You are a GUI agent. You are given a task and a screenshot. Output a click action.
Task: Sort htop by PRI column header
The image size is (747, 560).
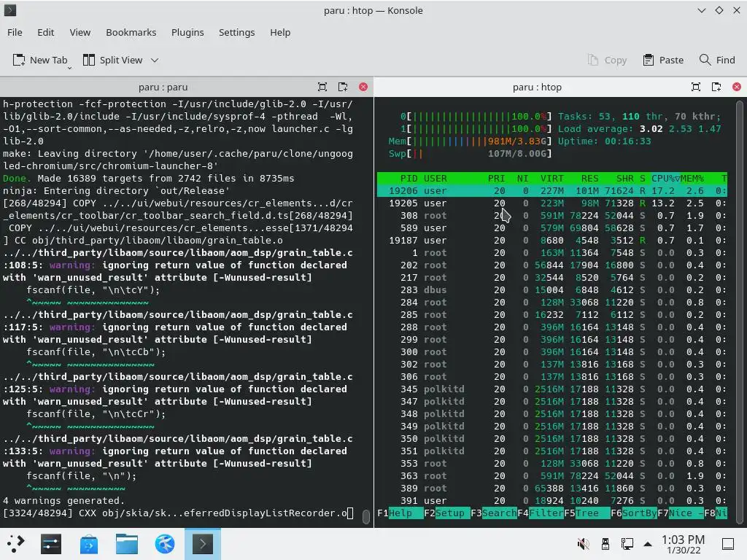496,178
